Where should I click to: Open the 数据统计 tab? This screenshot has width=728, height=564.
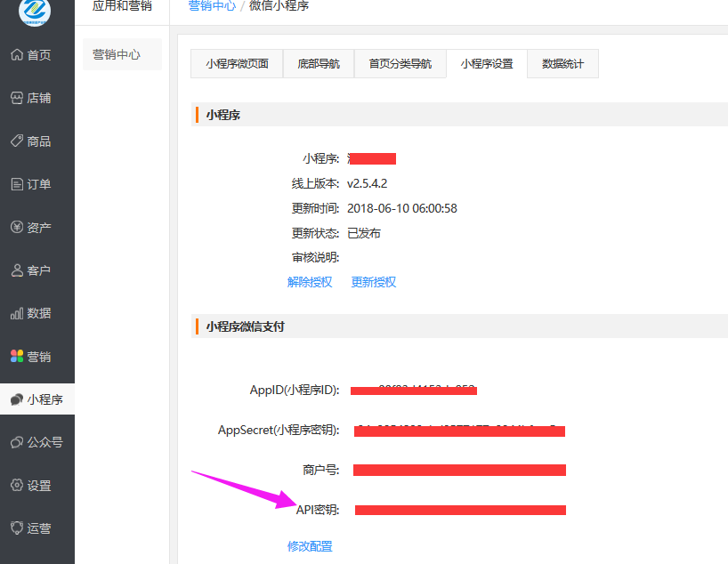pyautogui.click(x=562, y=63)
